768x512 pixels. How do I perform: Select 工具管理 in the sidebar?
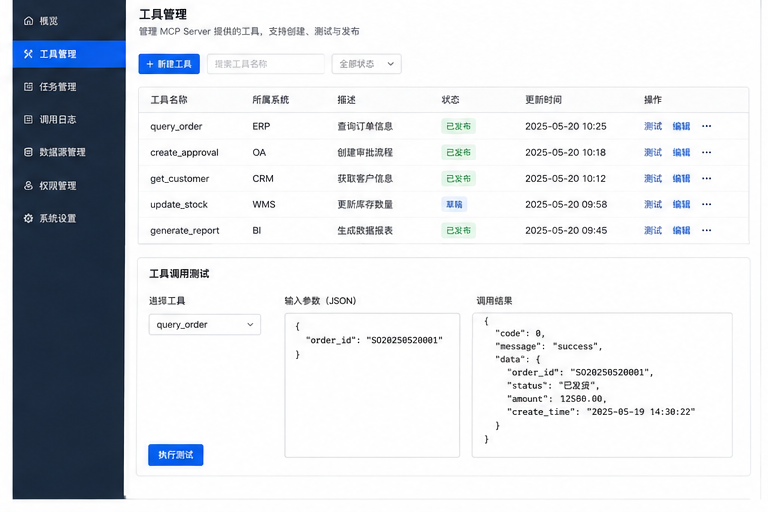[69, 54]
